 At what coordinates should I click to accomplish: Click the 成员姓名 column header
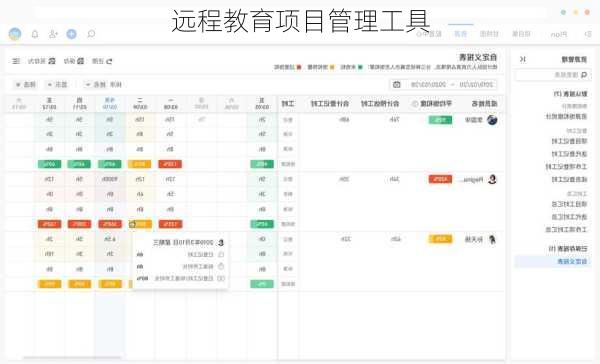point(484,104)
